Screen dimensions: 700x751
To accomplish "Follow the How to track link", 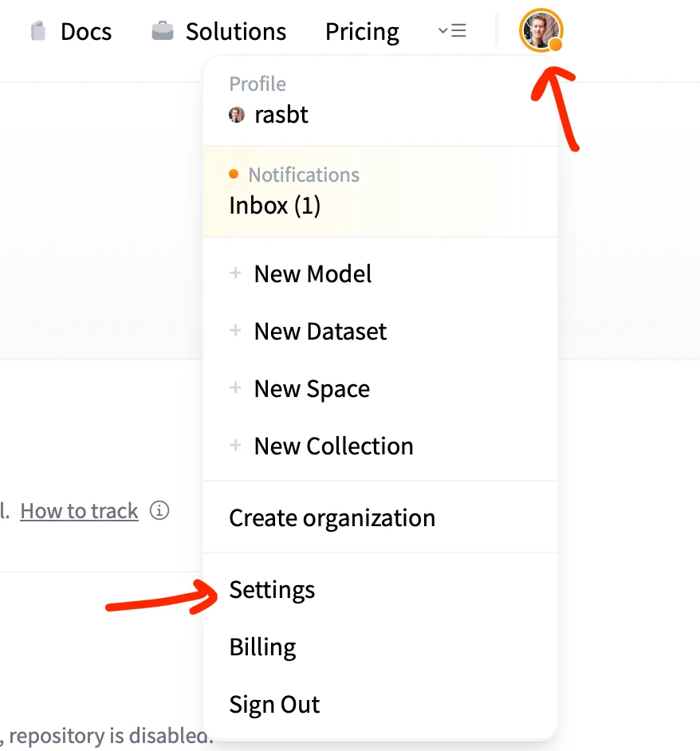I will (79, 511).
